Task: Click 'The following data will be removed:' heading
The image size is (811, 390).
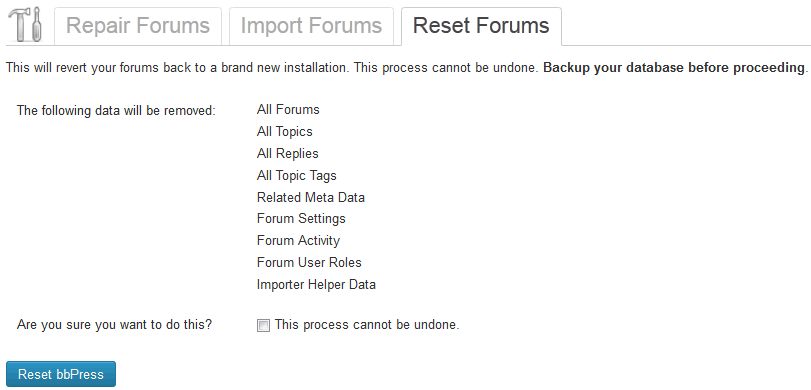Action: [116, 111]
